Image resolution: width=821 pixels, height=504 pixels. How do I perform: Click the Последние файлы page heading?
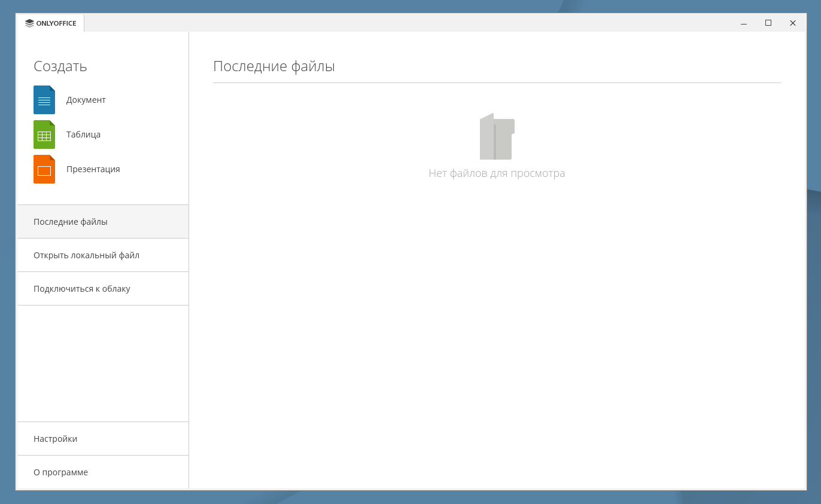coord(274,66)
